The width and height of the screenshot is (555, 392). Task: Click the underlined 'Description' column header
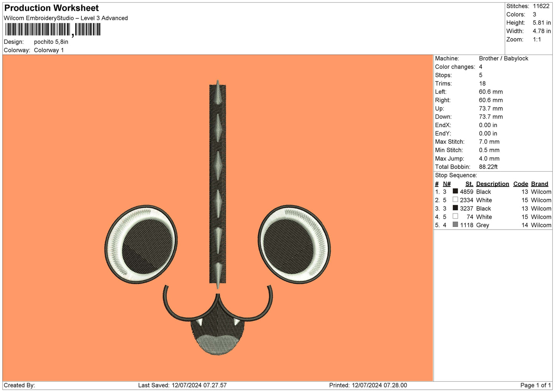(492, 184)
